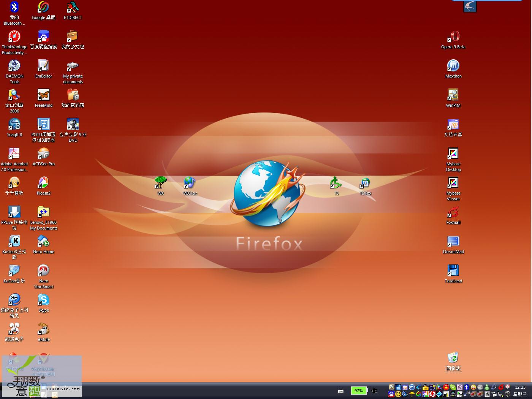The width and height of the screenshot is (532, 399).
Task: Click the power plug tray icon
Action: coord(375,390)
